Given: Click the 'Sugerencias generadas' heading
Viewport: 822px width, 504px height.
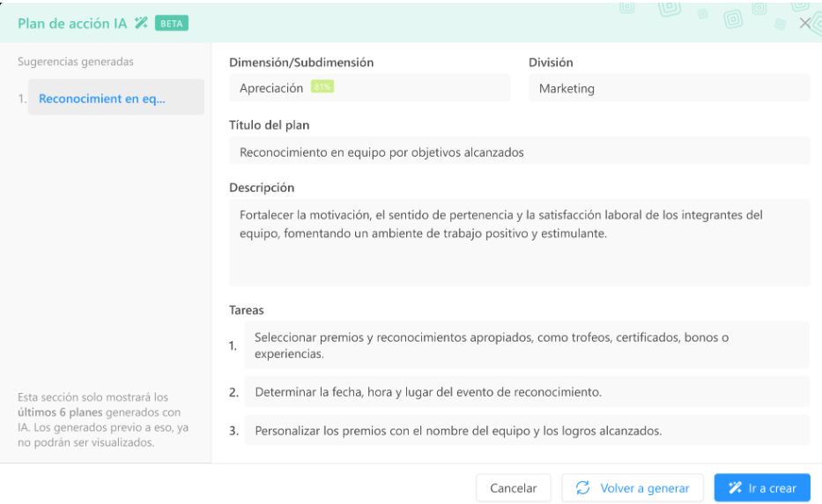Looking at the screenshot, I should coord(76,62).
